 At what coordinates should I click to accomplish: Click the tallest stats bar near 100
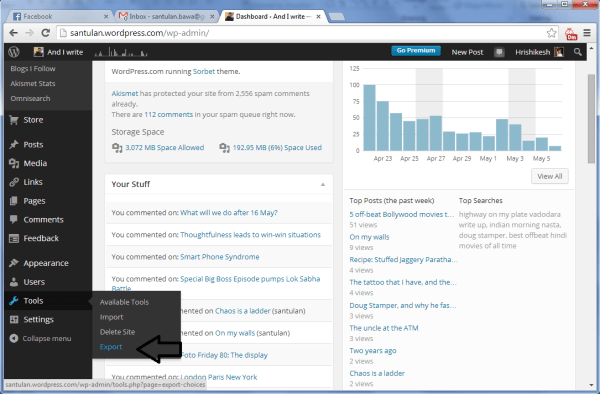pos(369,117)
